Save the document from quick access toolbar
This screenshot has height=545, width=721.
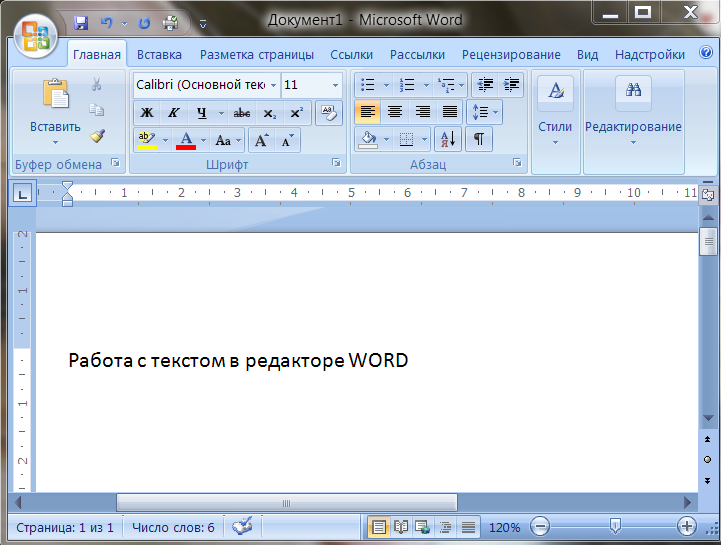pos(81,23)
